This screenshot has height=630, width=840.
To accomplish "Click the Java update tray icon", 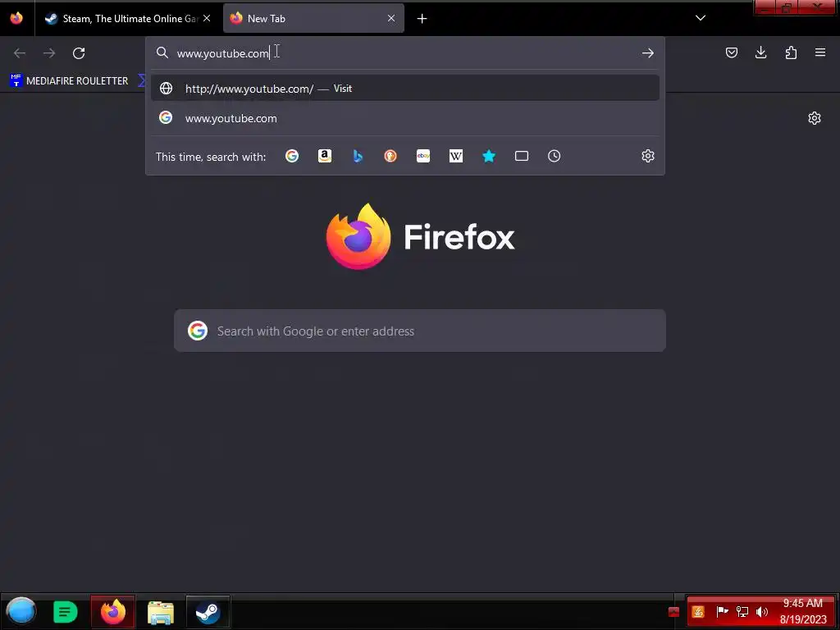I will (698, 611).
